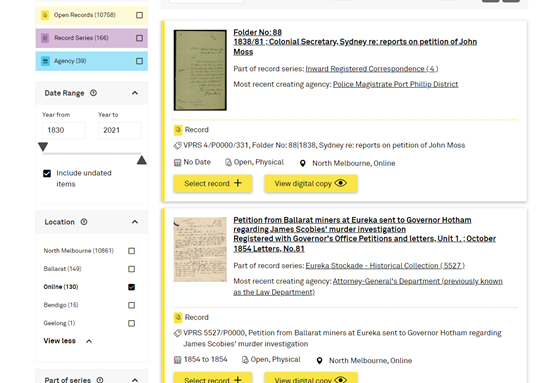Collapse the Date Range section

pos(135,93)
